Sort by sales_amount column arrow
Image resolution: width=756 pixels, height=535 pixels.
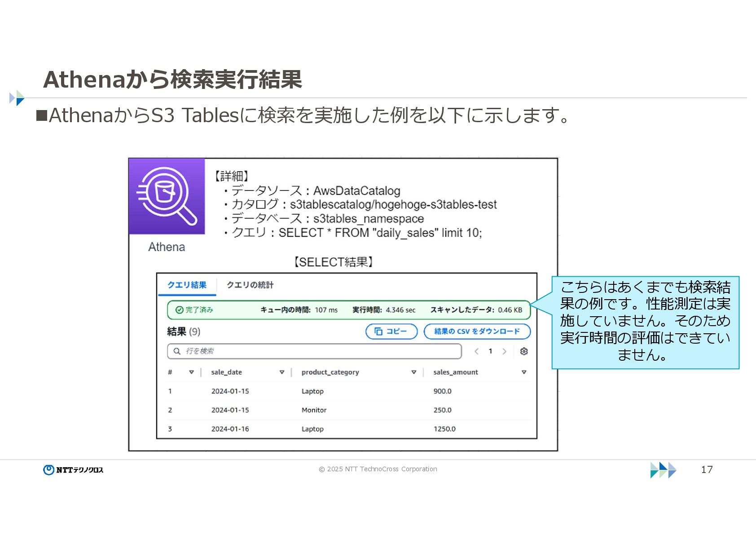tap(524, 372)
